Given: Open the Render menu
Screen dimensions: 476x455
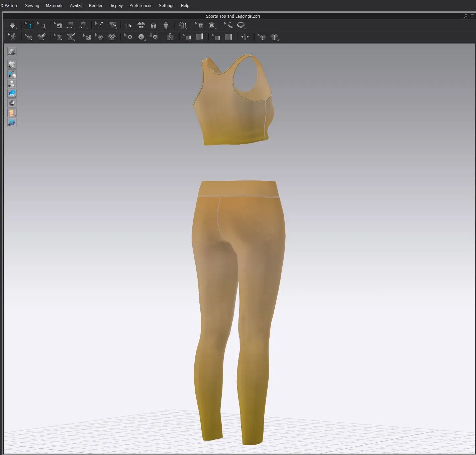Looking at the screenshot, I should 96,6.
